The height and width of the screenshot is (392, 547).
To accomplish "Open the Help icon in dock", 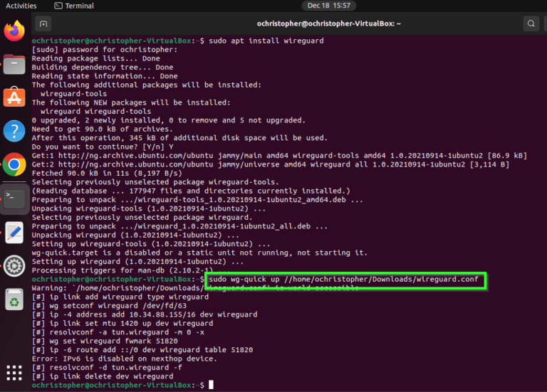I will [14, 131].
